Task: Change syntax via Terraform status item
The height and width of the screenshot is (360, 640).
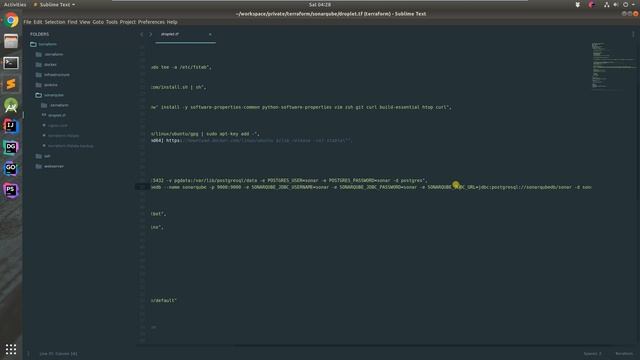Action: coord(624,353)
